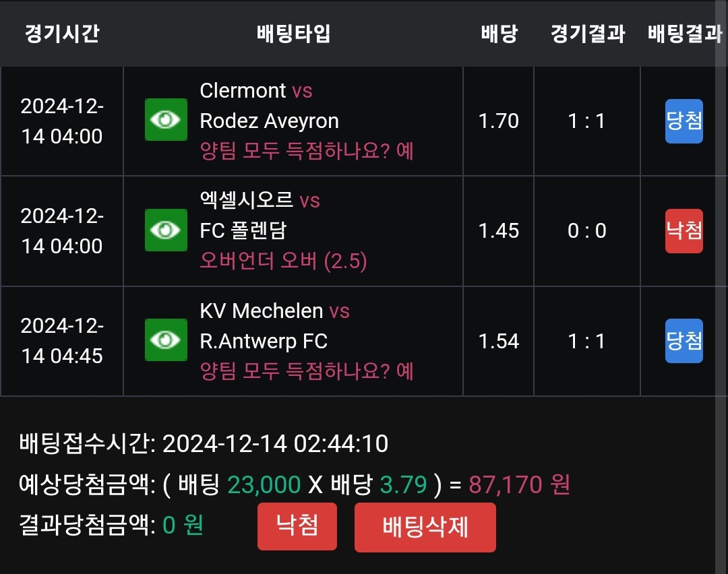Viewport: 728px width, 574px height.
Task: Click the 1.70 odds value
Action: pyautogui.click(x=499, y=121)
